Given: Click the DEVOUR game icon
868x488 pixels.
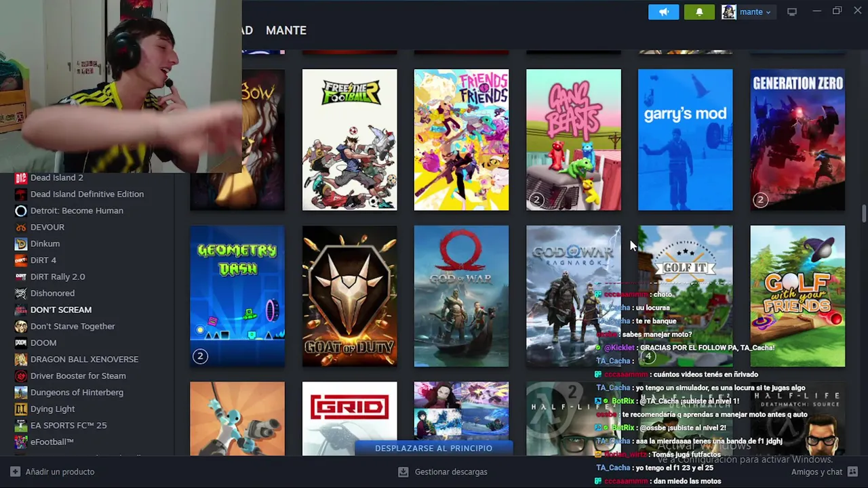Looking at the screenshot, I should coord(21,227).
